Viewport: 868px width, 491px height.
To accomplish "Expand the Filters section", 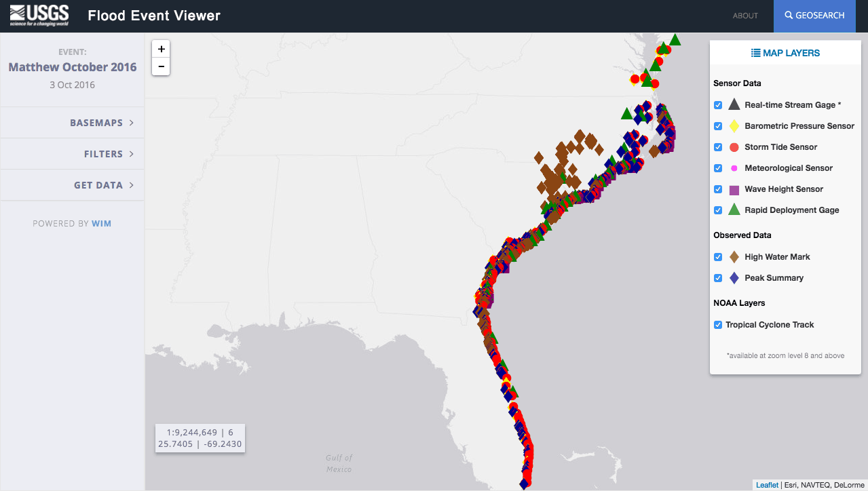I will (x=109, y=154).
